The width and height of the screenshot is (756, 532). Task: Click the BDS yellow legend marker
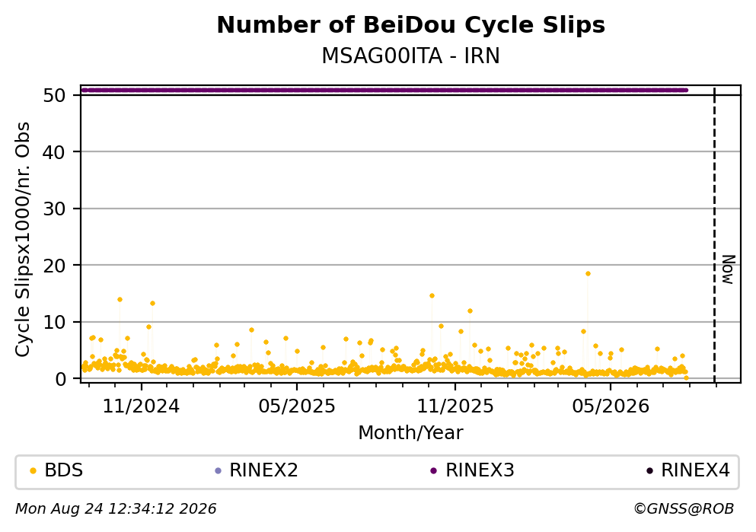[33, 471]
